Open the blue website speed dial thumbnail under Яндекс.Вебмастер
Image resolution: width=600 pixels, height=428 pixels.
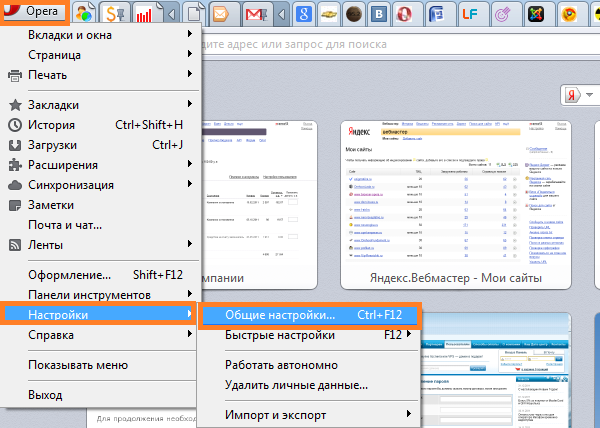tap(496, 370)
